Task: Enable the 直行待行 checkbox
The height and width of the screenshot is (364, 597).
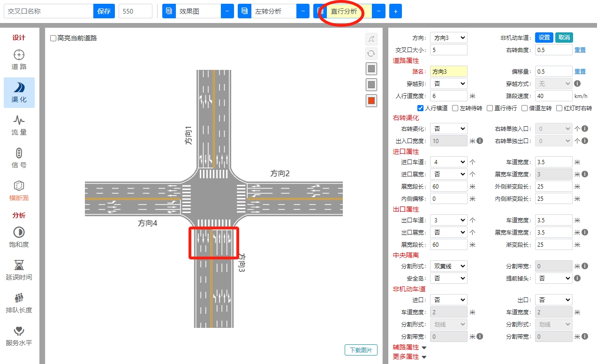Action: tap(490, 108)
